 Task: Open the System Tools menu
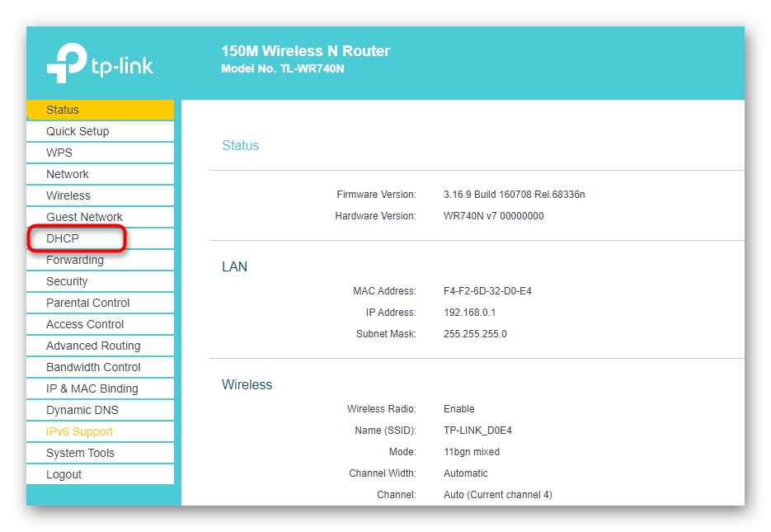coord(80,453)
